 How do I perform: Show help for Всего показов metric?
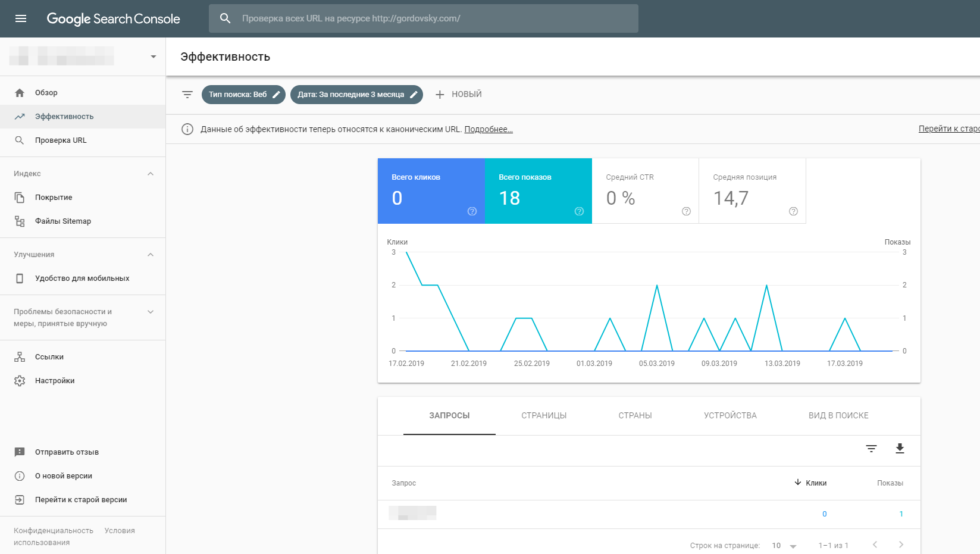coord(579,211)
